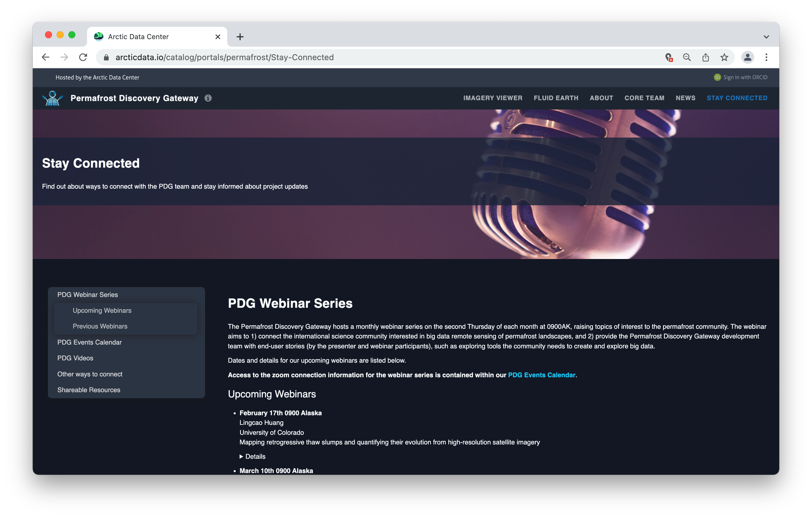812x518 pixels.
Task: Click 'Dates and details for our upcoming webinars' sentence
Action: point(317,360)
